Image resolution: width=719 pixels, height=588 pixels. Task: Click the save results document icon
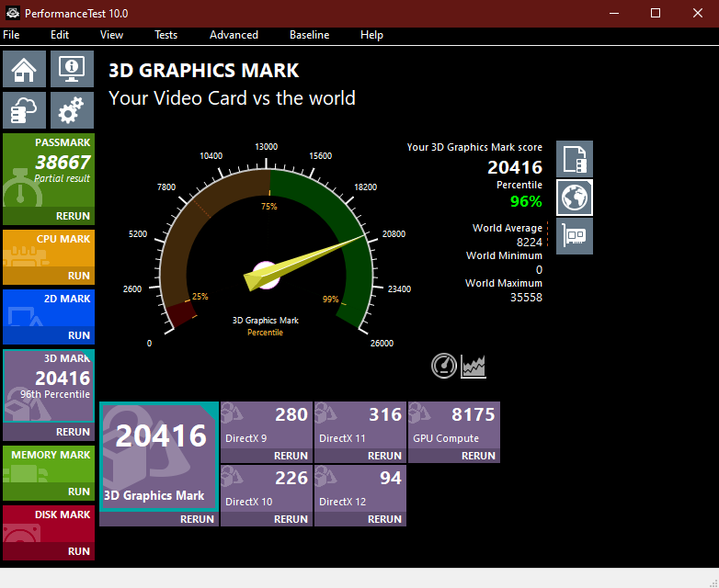point(575,159)
